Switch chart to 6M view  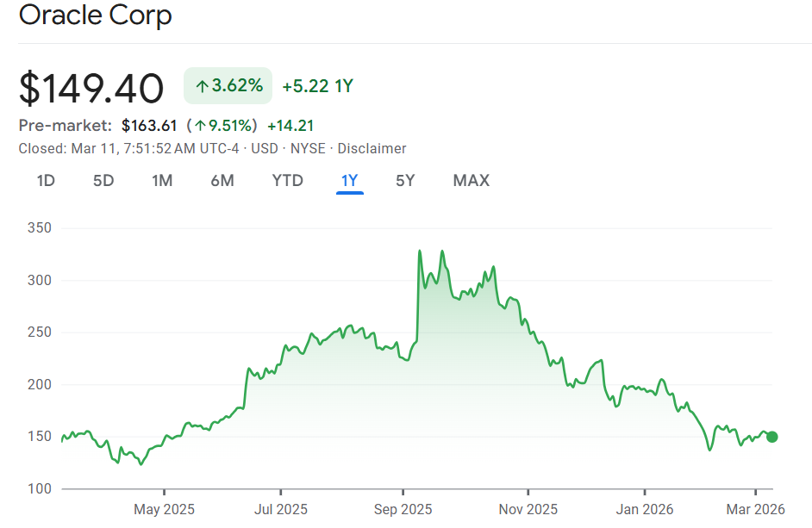click(222, 180)
